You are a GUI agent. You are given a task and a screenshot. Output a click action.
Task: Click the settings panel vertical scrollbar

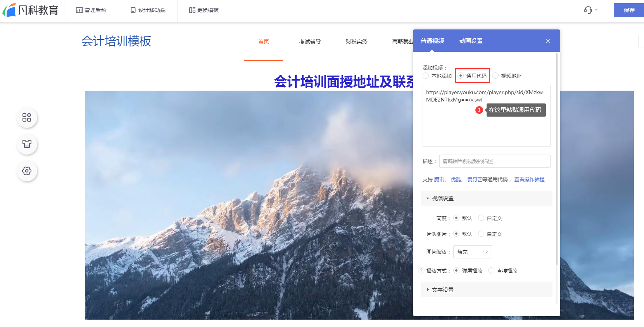[x=557, y=159]
